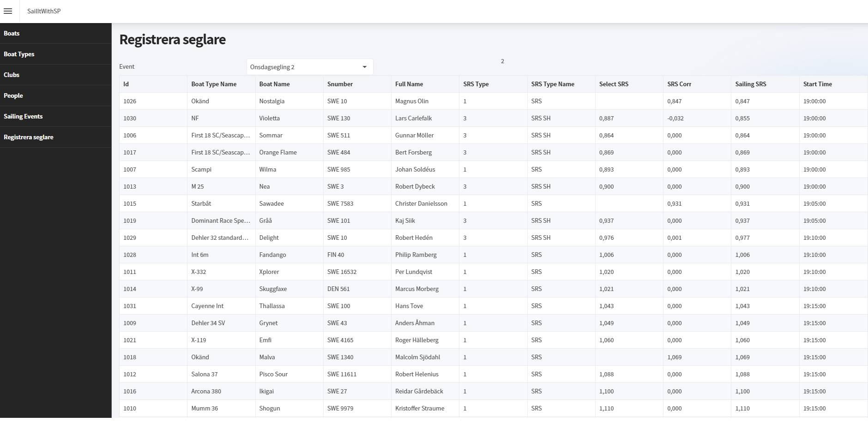This screenshot has height=428, width=868.
Task: Select Sommar boat name cell
Action: 289,135
